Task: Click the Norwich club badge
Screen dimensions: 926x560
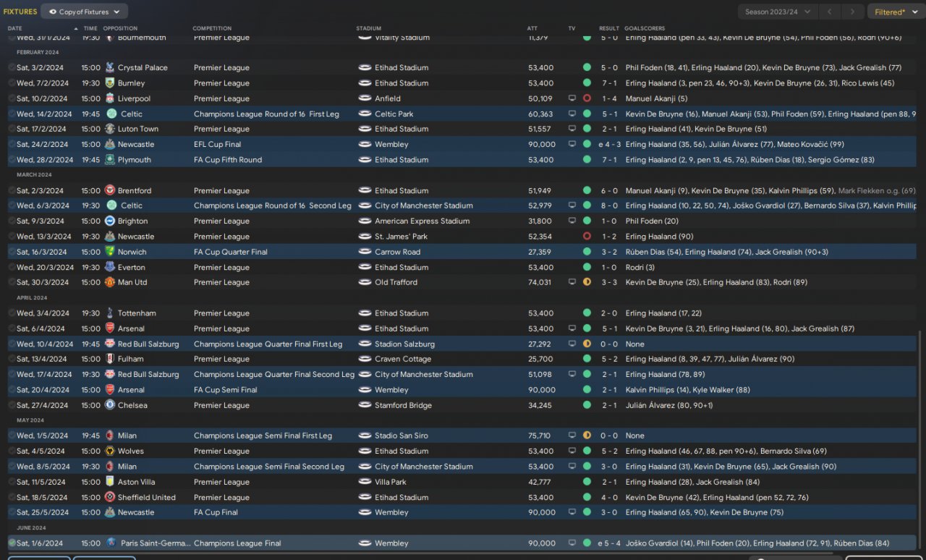Action: click(110, 252)
